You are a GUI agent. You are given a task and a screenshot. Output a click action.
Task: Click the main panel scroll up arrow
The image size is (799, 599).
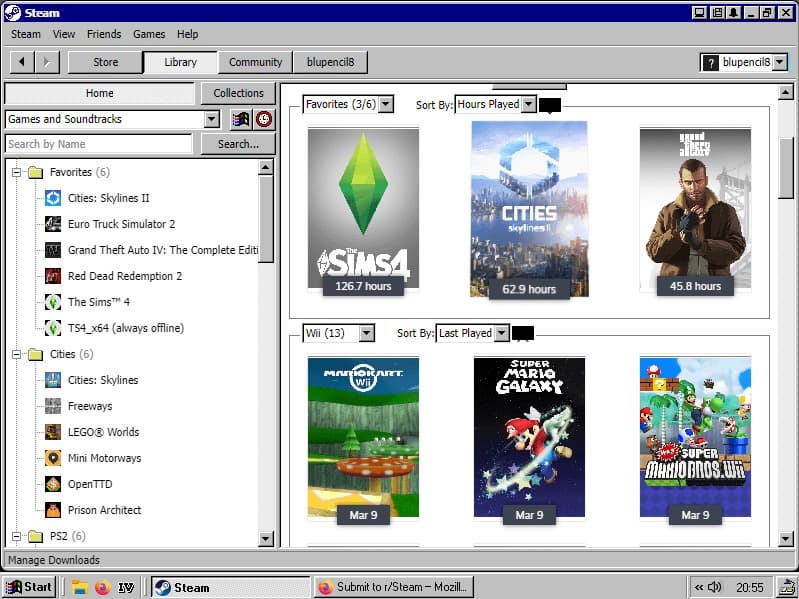coord(785,93)
